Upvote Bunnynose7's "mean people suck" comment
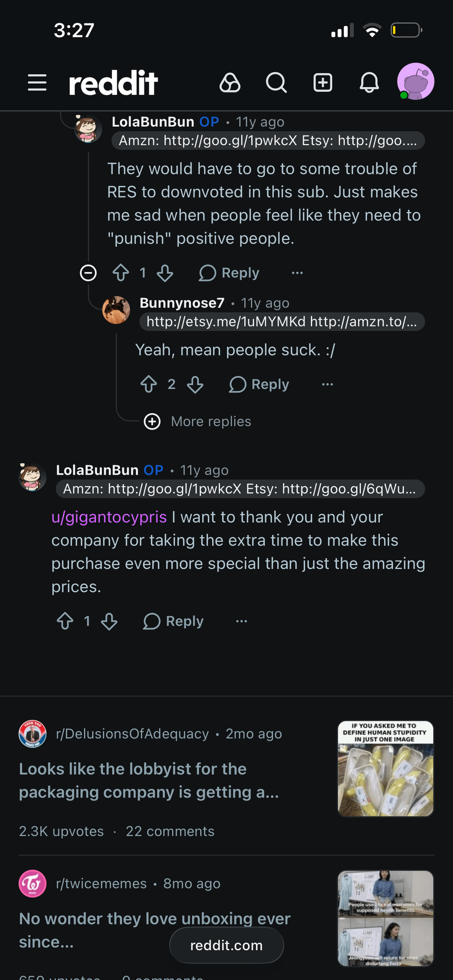 [148, 384]
